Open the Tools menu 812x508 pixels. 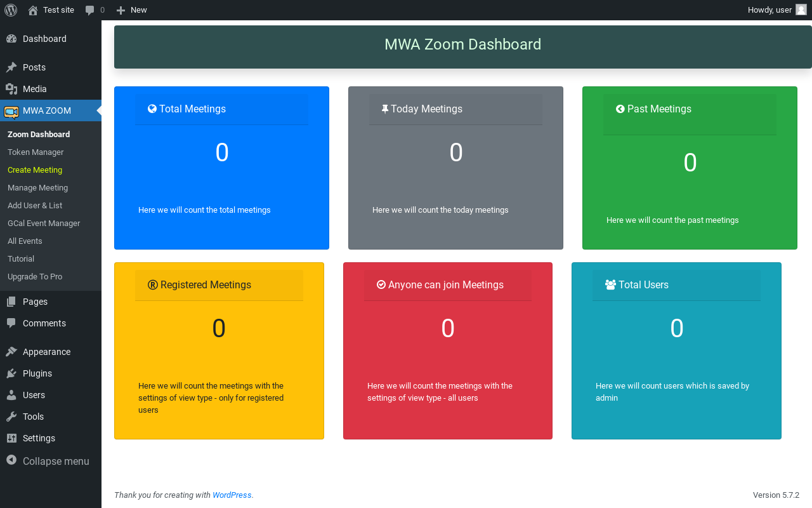click(x=51, y=417)
